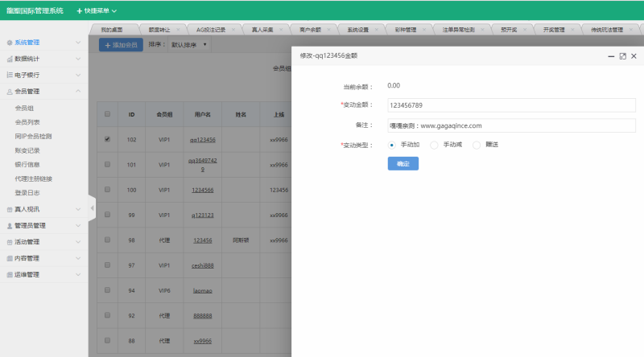Switch to the 真人采集 tab
644x357 pixels.
coord(262,30)
